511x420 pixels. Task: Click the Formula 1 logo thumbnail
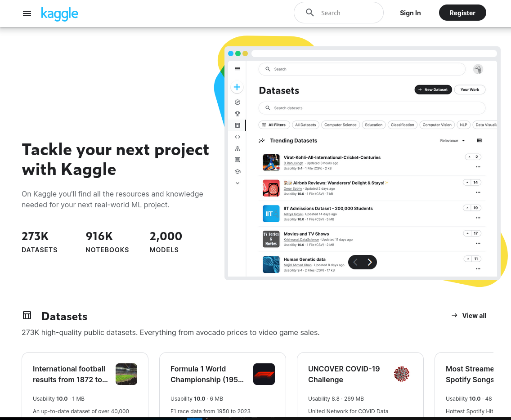(x=264, y=374)
